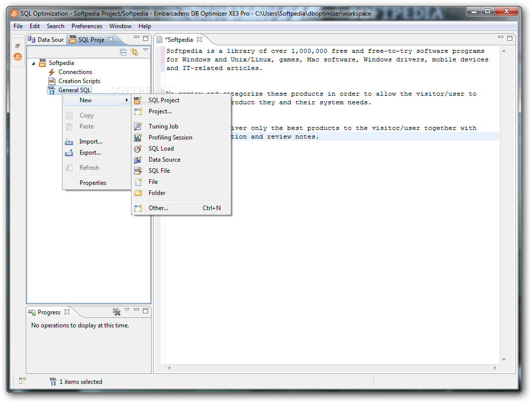Image resolution: width=532 pixels, height=403 pixels.
Task: Remove all finished operations in Progress view
Action: [117, 311]
